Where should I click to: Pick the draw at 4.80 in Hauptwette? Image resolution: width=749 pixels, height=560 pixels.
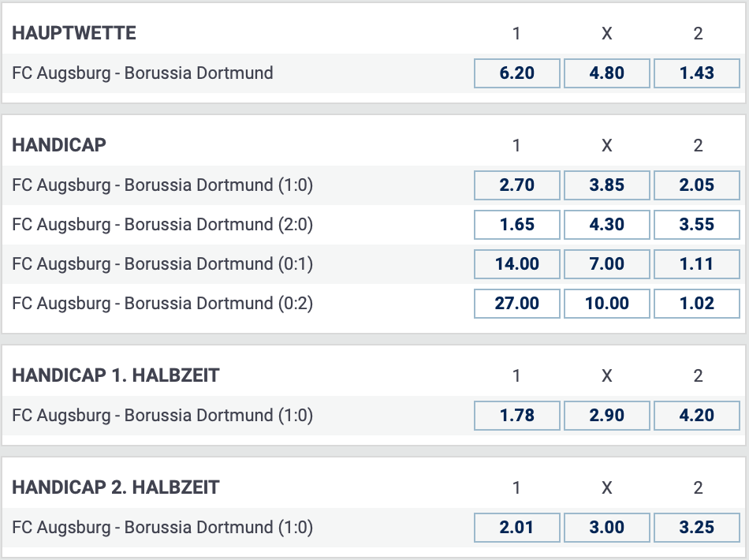click(x=606, y=73)
